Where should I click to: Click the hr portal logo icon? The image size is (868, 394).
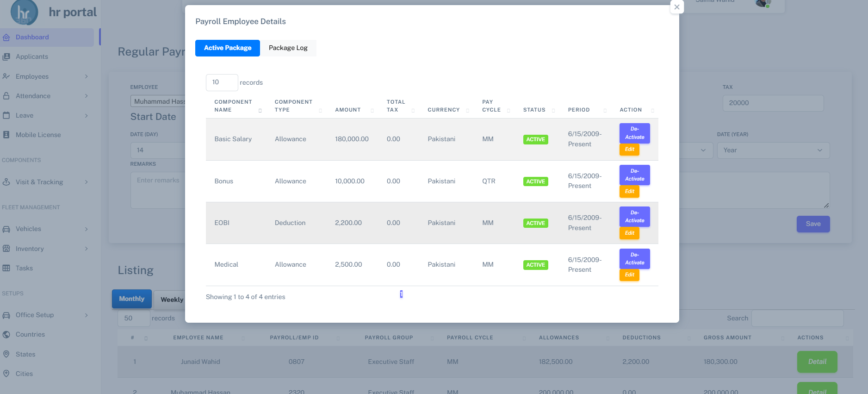click(24, 13)
